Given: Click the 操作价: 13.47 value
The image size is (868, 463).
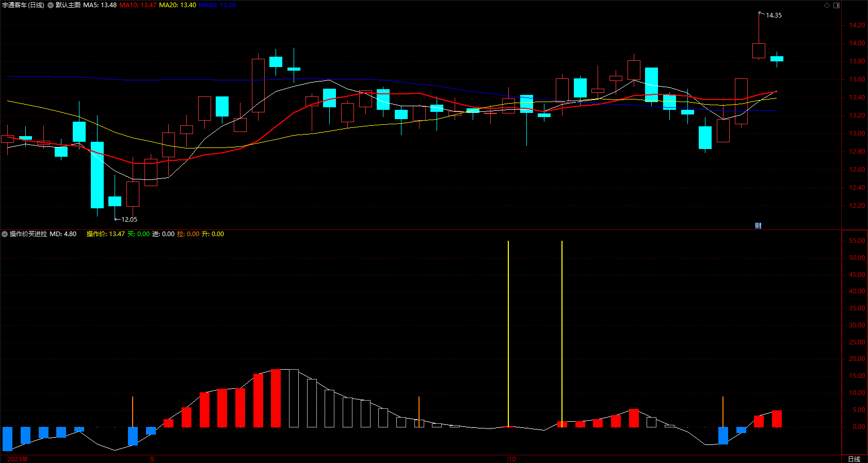Looking at the screenshot, I should pos(105,234).
